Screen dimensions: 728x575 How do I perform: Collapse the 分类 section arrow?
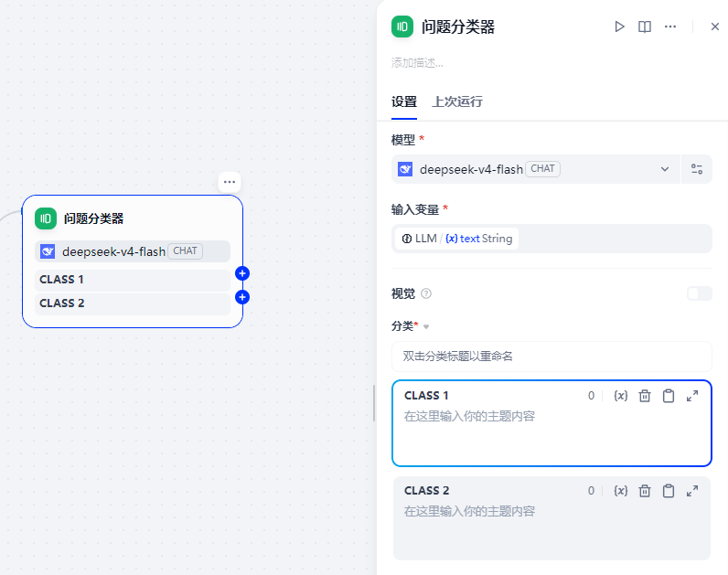point(426,326)
